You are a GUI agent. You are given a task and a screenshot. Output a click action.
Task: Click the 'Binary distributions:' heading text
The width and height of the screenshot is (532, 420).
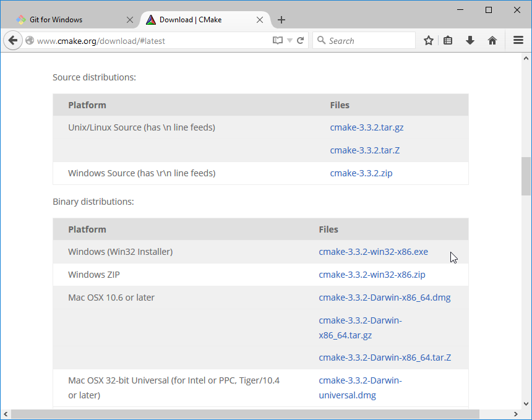tap(93, 202)
